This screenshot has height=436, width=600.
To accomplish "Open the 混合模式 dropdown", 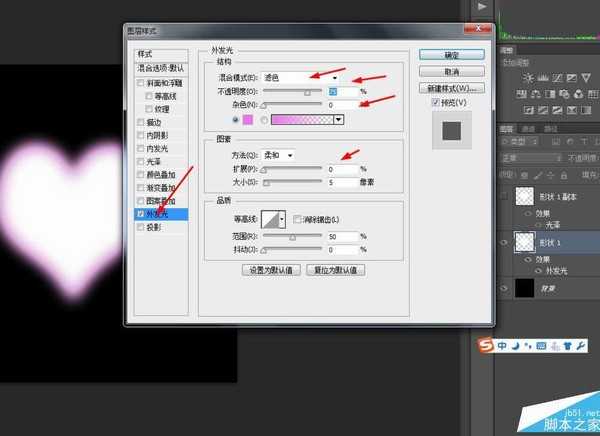I will pos(302,76).
